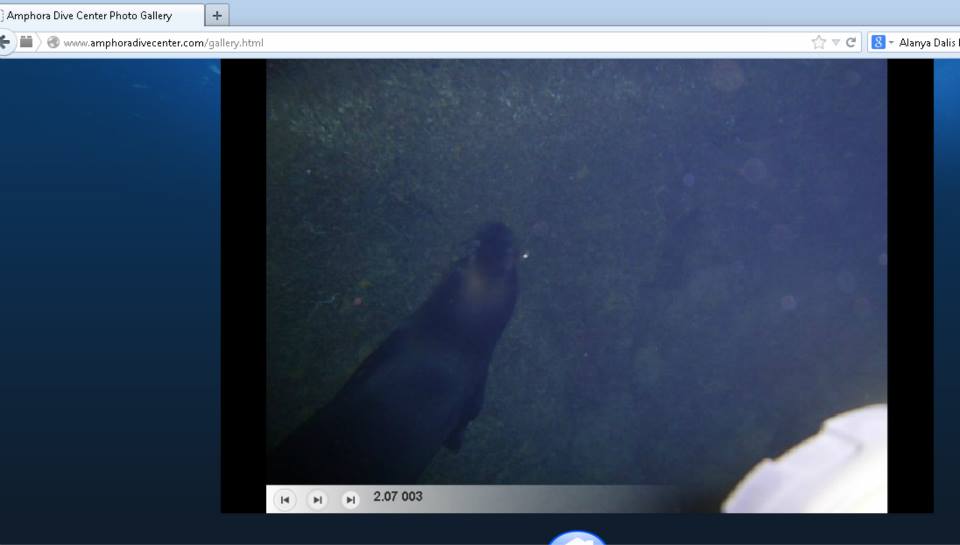Bookmark this page with the star icon
The image size is (960, 545).
coord(819,42)
